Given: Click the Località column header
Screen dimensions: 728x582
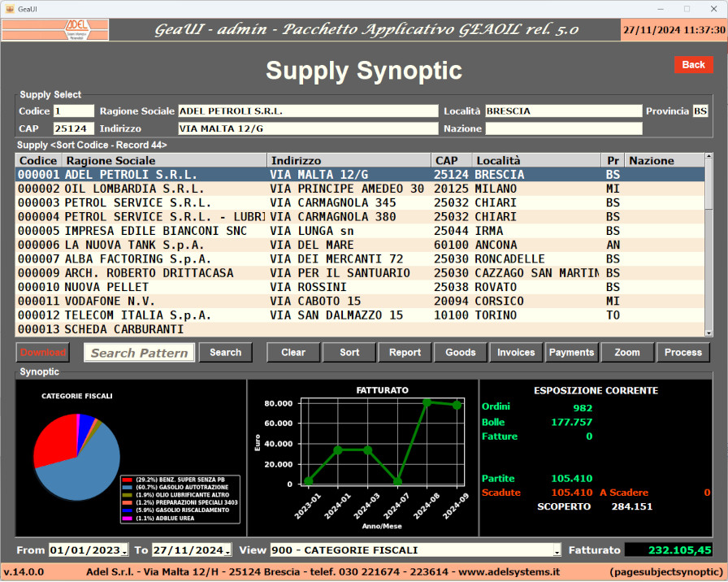Looking at the screenshot, I should 537,161.
